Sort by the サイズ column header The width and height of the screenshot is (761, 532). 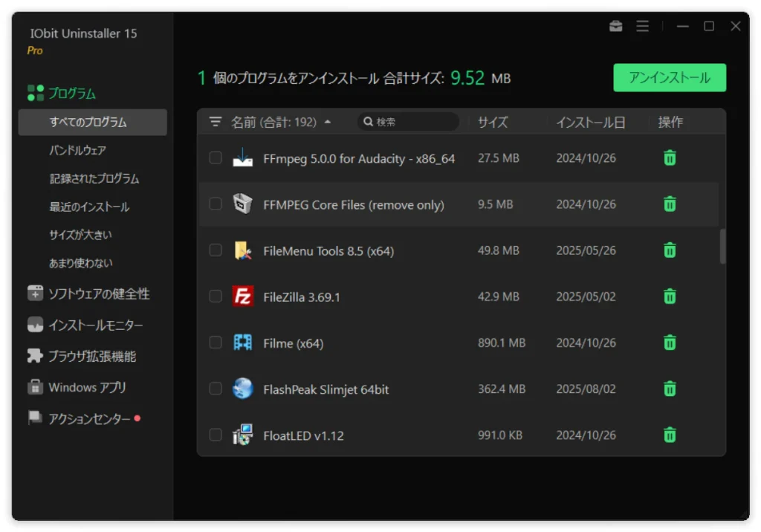click(x=493, y=123)
